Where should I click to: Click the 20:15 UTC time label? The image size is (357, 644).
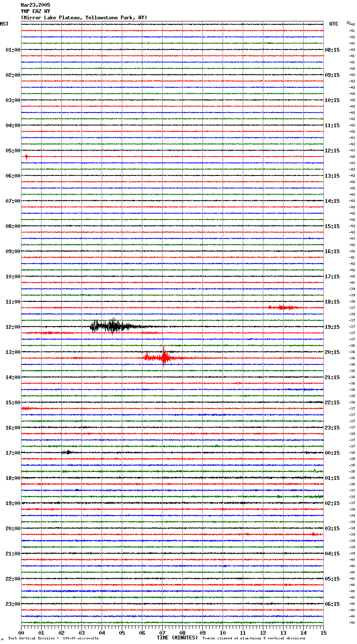click(x=332, y=352)
